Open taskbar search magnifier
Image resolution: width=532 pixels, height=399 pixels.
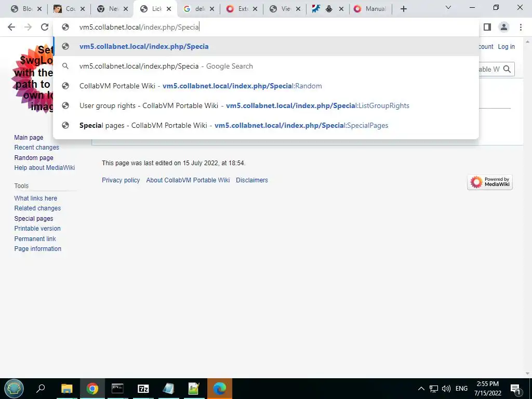tap(41, 388)
